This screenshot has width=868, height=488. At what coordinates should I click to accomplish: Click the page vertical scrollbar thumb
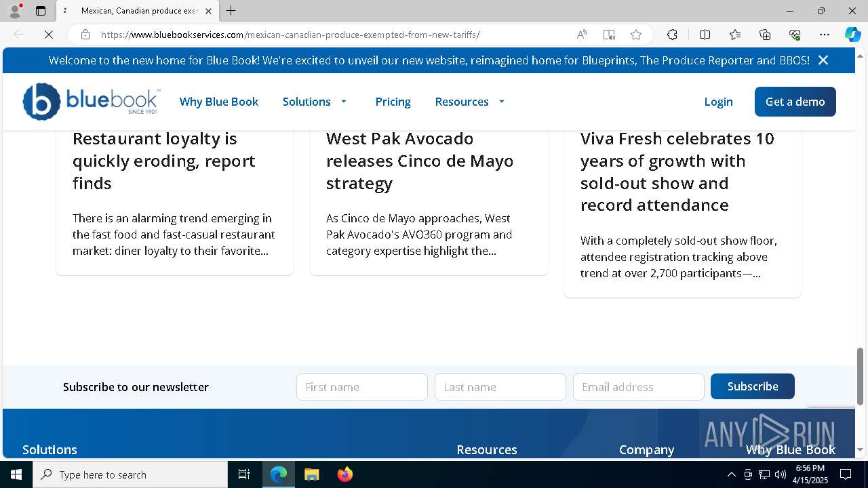point(861,375)
